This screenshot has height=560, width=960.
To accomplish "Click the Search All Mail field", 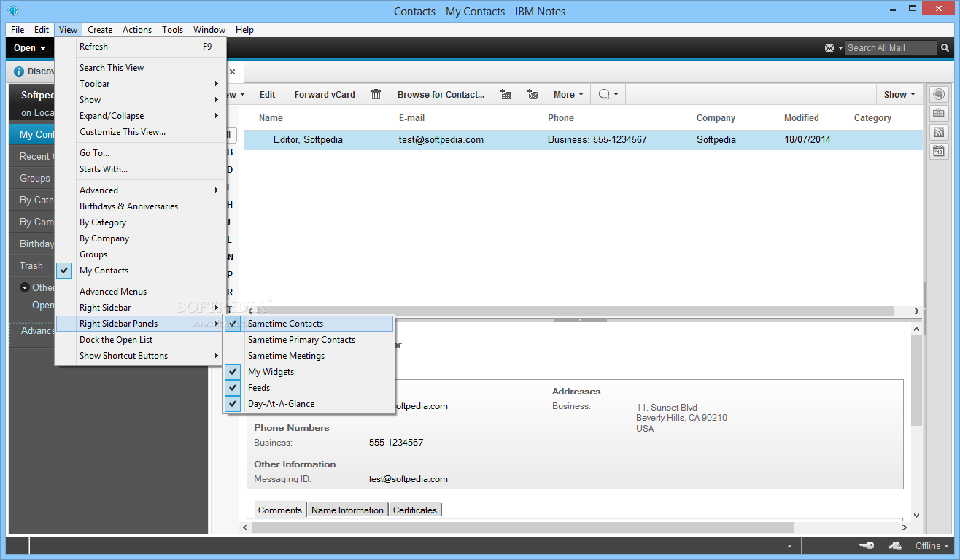I will pos(891,48).
